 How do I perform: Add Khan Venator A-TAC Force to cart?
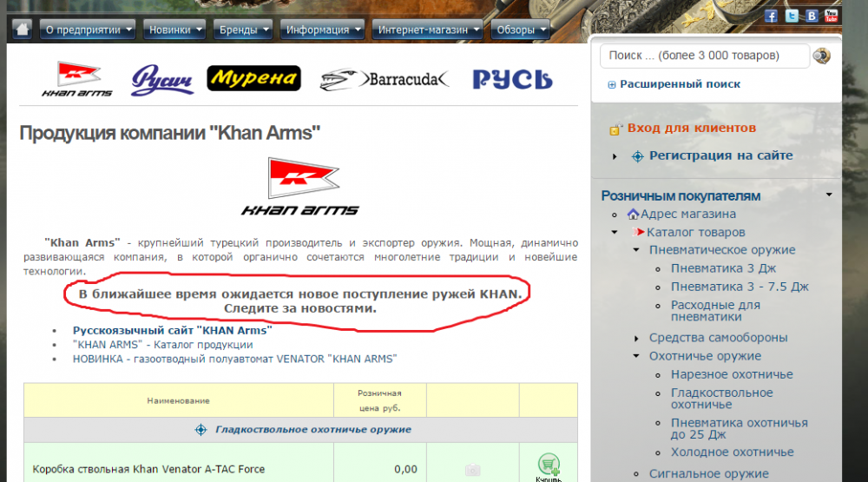[x=549, y=467]
